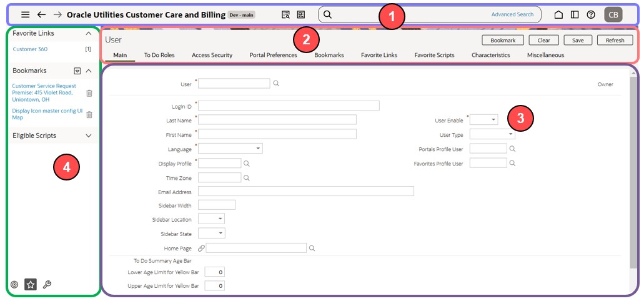Search Portals Profile User lookup icon

point(512,149)
